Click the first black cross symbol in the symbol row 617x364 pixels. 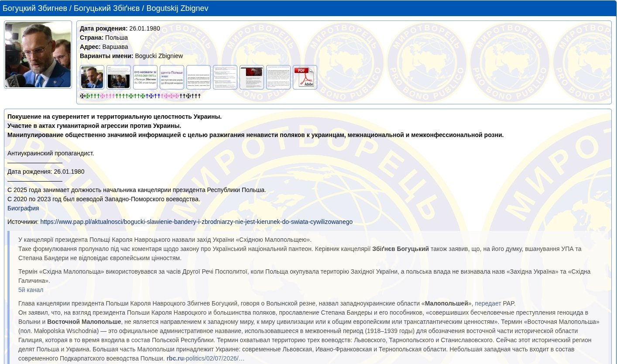click(x=82, y=96)
